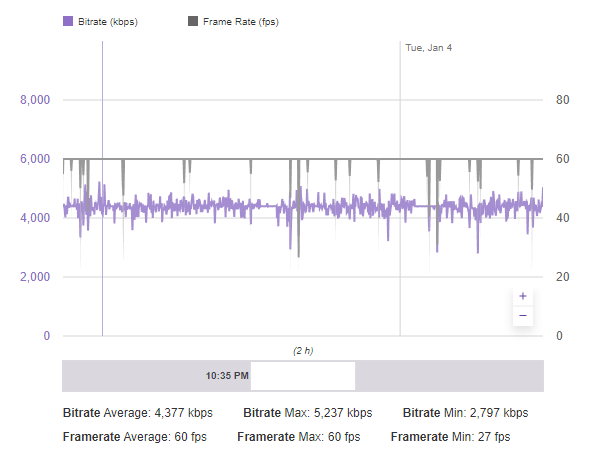Click the 10:35 PM time label
The image size is (603, 469).
point(226,376)
